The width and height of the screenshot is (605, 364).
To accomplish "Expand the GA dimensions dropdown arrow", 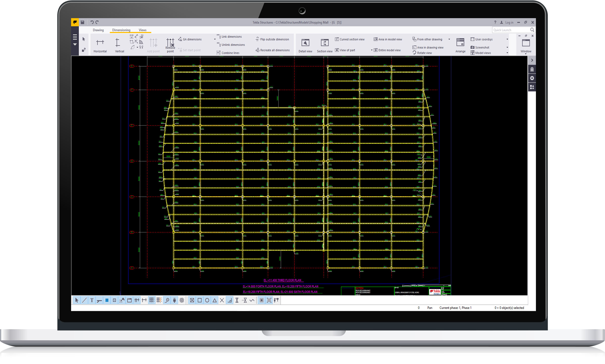I will (x=215, y=39).
